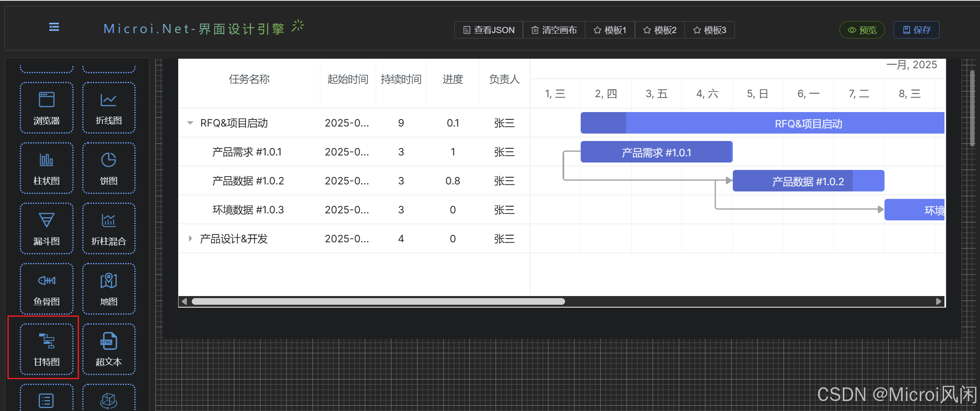
Task: Click the date header 5, 日
Action: 758,94
